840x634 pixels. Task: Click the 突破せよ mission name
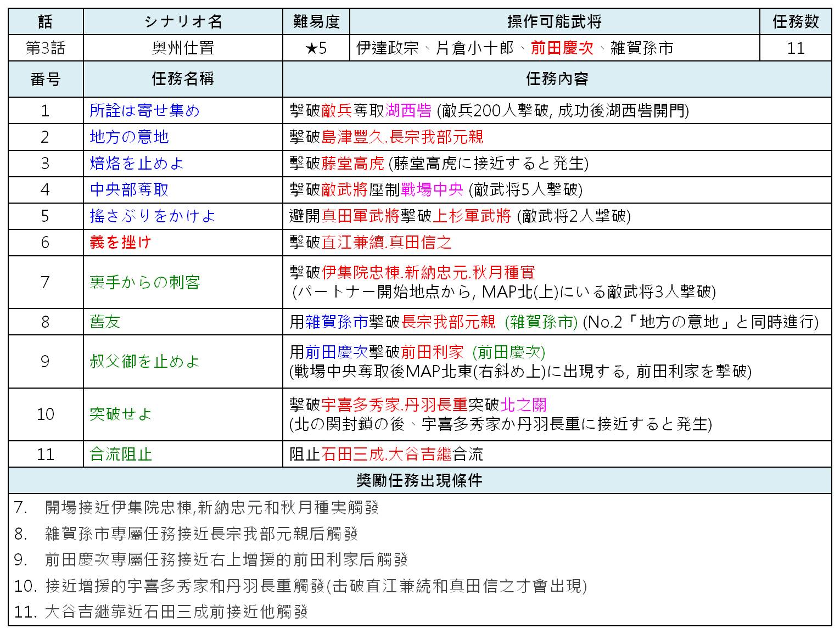point(121,414)
